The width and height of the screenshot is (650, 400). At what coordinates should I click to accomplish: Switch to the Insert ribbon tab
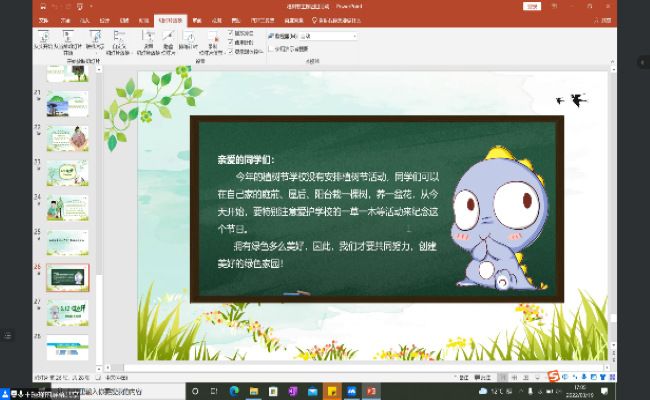84,19
